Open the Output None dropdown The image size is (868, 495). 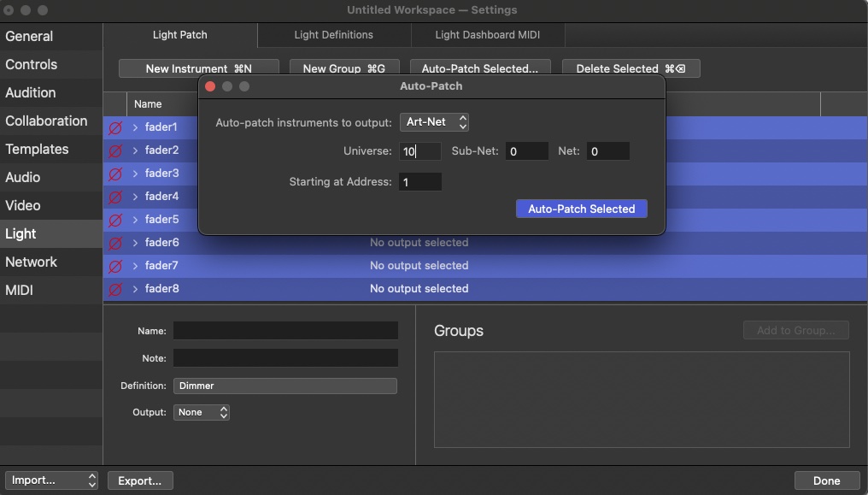pyautogui.click(x=202, y=412)
